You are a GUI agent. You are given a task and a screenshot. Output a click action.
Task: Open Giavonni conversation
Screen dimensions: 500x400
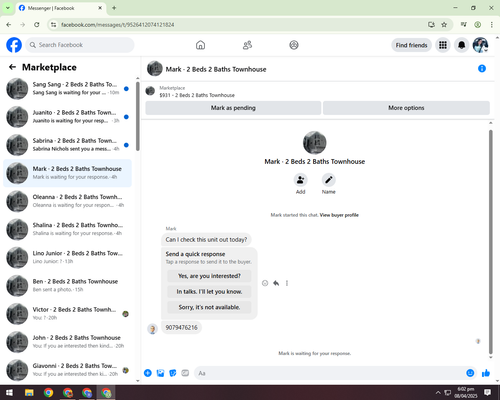[67, 370]
